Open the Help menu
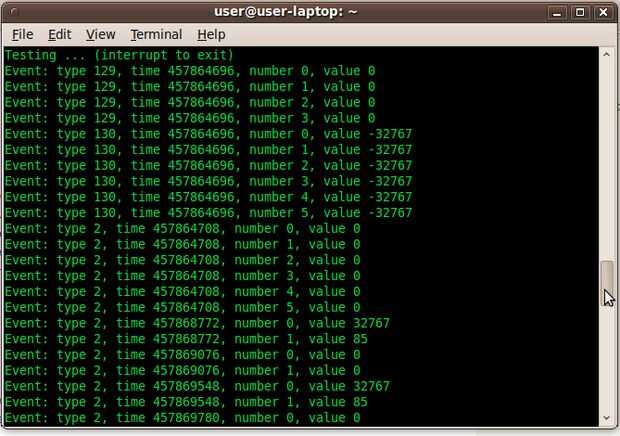 tap(211, 35)
